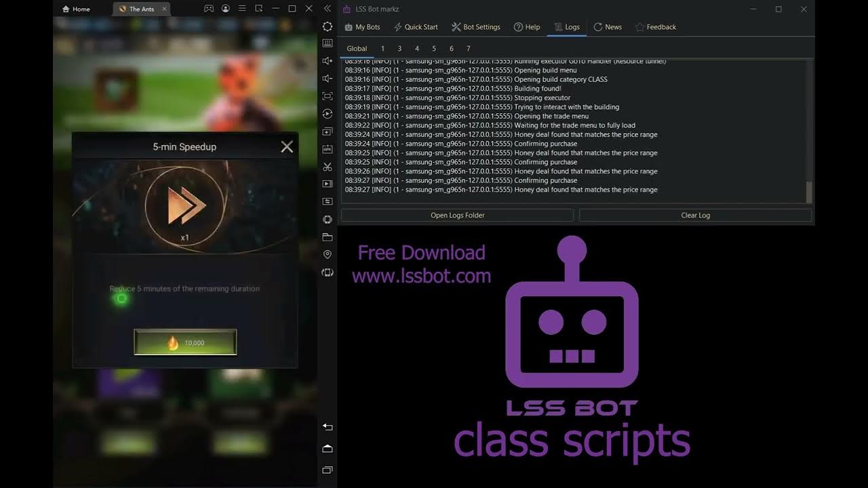This screenshot has height=488, width=868.
Task: Select log tab 4
Action: (416, 48)
